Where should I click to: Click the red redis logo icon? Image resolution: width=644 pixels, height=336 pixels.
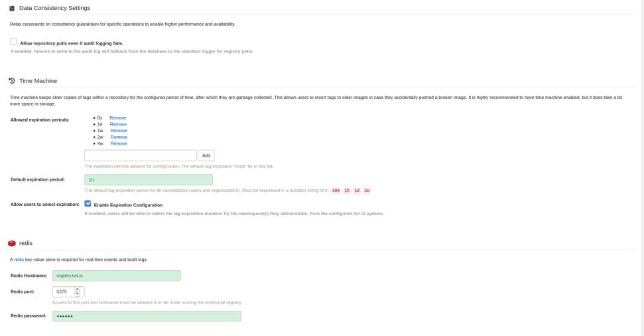point(11,243)
